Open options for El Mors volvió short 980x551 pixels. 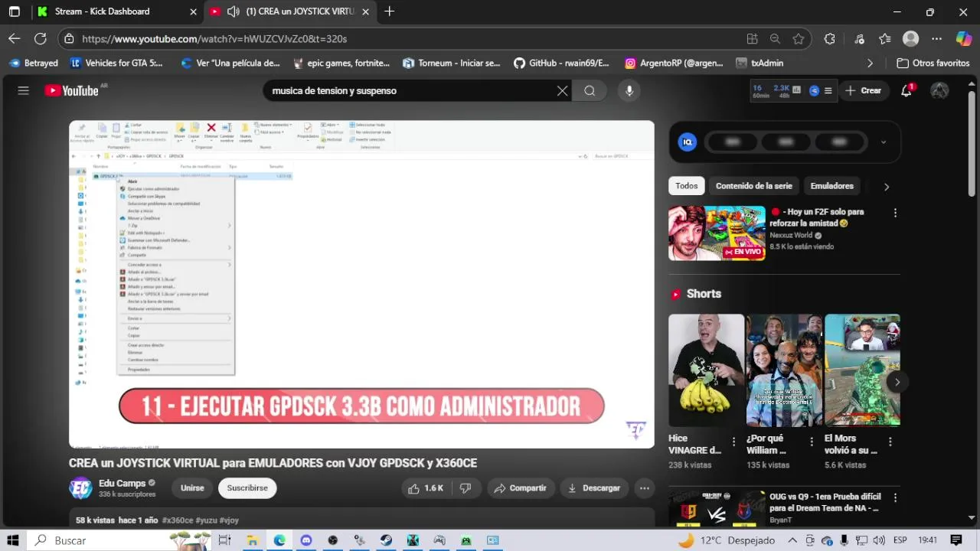(x=890, y=442)
